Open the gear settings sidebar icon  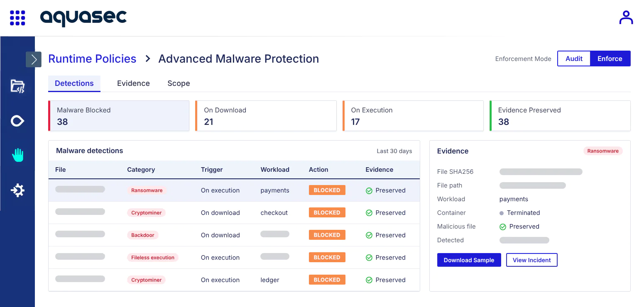[17, 190]
